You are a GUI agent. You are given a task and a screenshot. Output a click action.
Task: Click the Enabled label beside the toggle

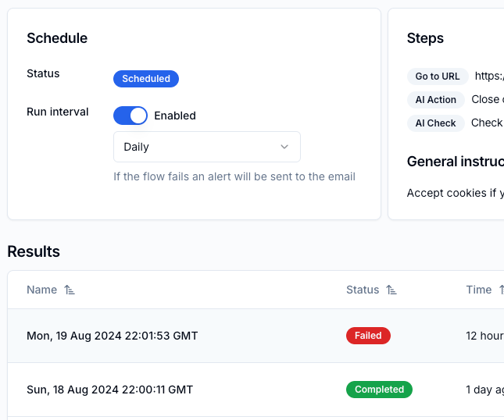[175, 116]
